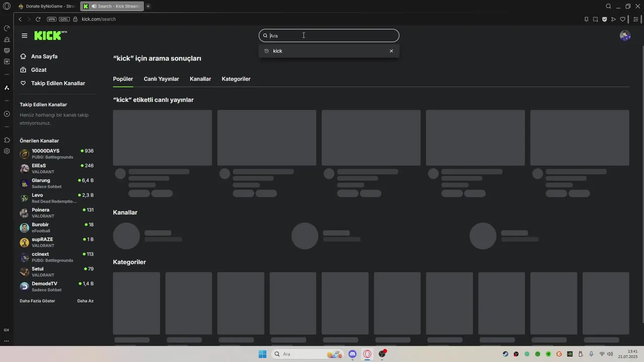Click the ÖZEL private mode badge
This screenshot has height=362, width=644.
tap(64, 19)
